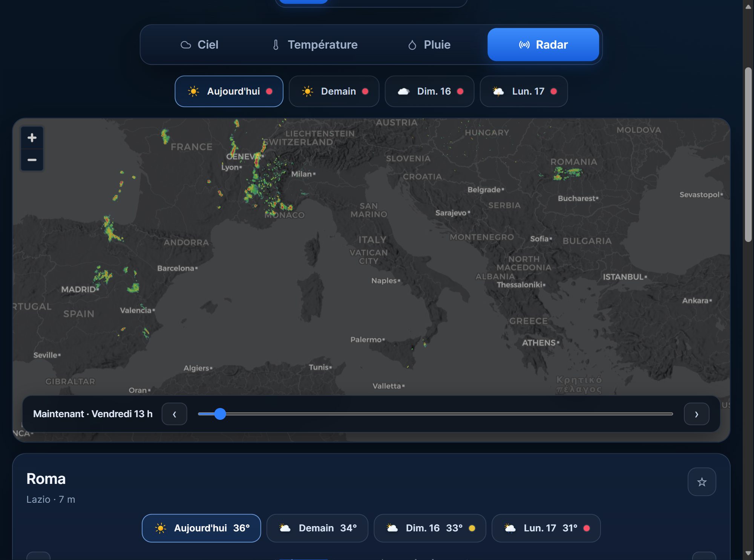Screen dimensions: 754x560
Task: Click the Naples label on the map
Action: point(384,281)
